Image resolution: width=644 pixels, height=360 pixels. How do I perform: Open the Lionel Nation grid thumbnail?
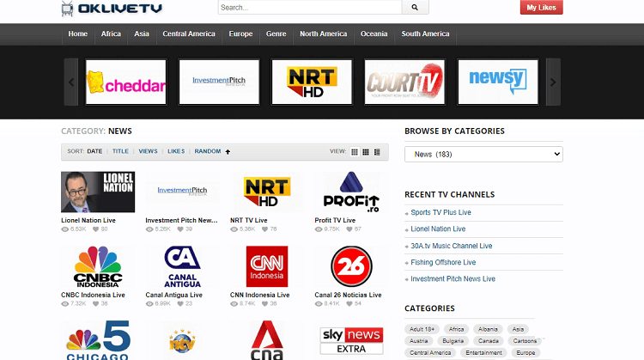tap(98, 192)
